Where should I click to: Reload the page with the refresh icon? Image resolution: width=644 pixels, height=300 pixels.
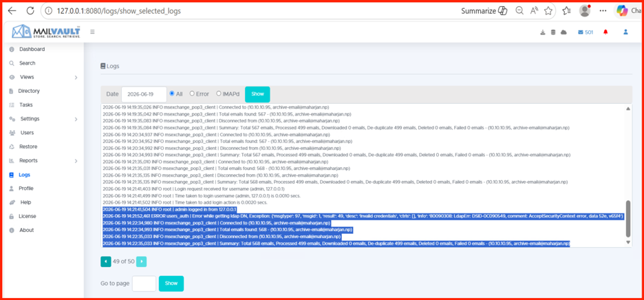pyautogui.click(x=30, y=11)
